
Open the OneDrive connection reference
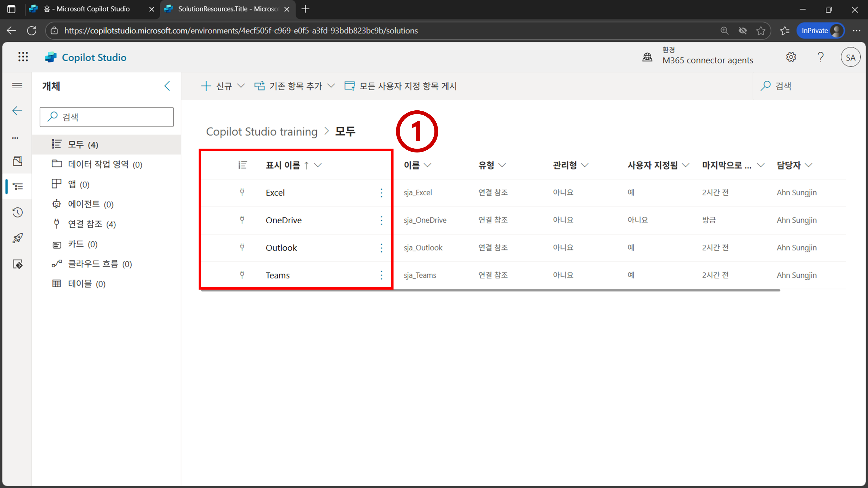[x=283, y=220]
